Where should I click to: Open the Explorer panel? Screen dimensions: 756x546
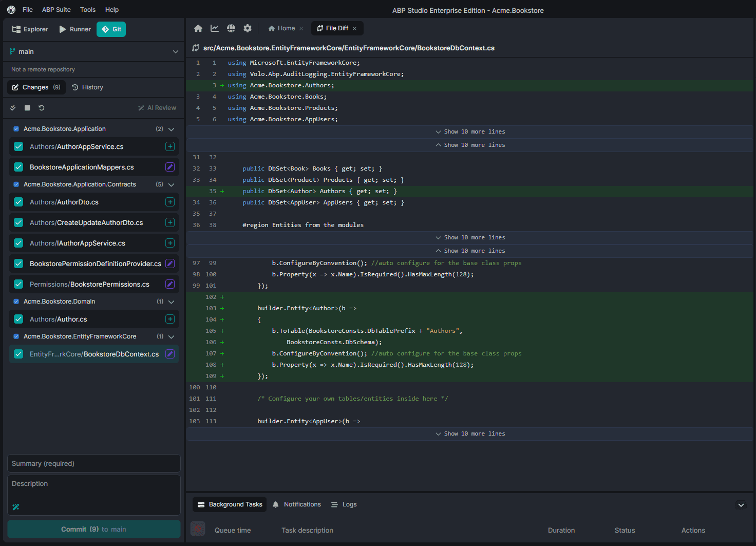click(x=30, y=29)
